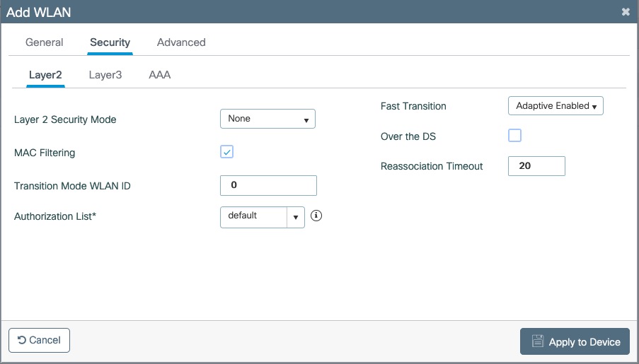Click the floppy disk icon on Apply to Device
The width and height of the screenshot is (639, 364).
[x=537, y=341]
